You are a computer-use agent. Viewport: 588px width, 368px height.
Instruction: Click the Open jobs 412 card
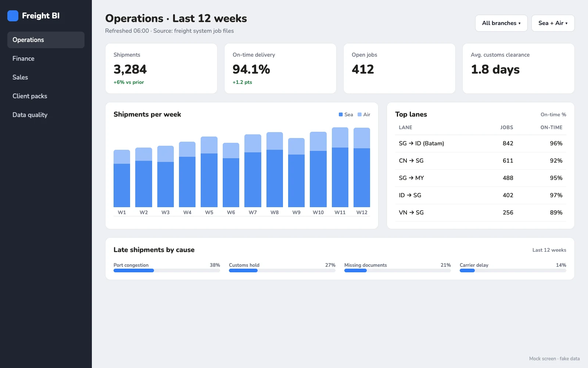tap(399, 68)
